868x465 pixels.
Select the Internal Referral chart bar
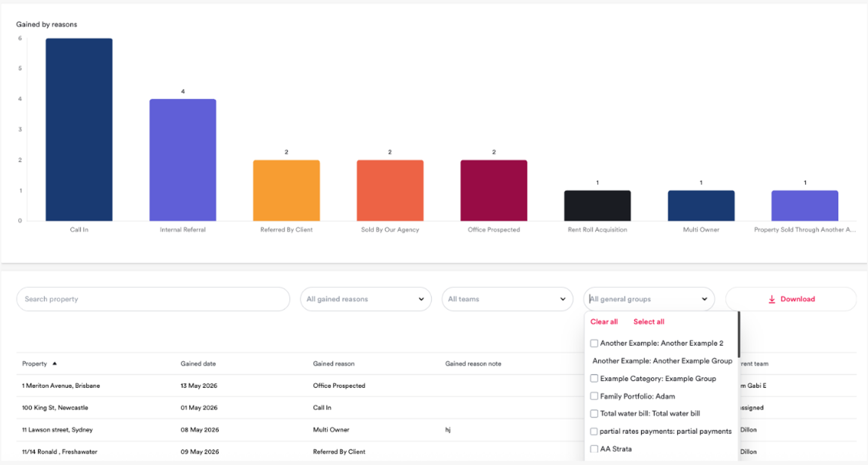point(183,160)
